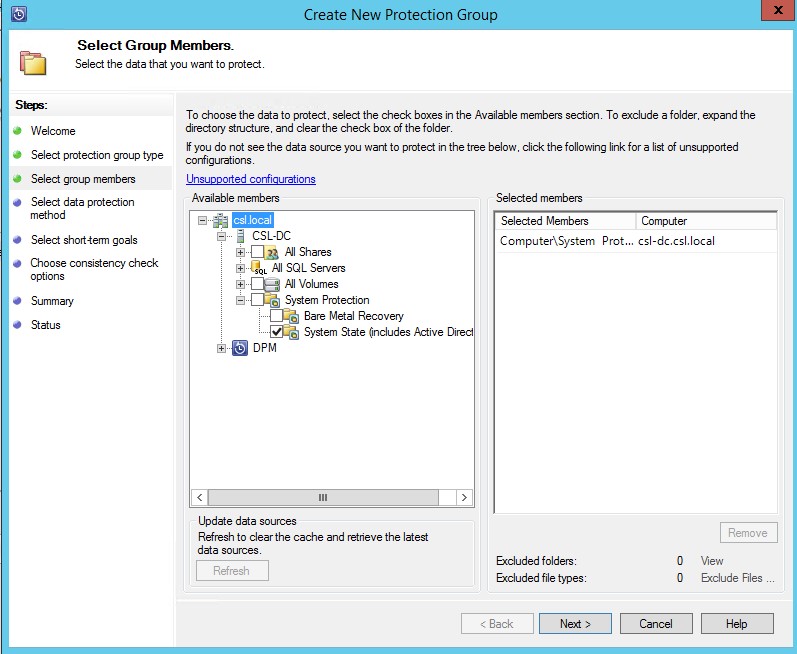Screen dimensions: 797x654
Task: Click View for excluded folders
Action: (x=712, y=561)
